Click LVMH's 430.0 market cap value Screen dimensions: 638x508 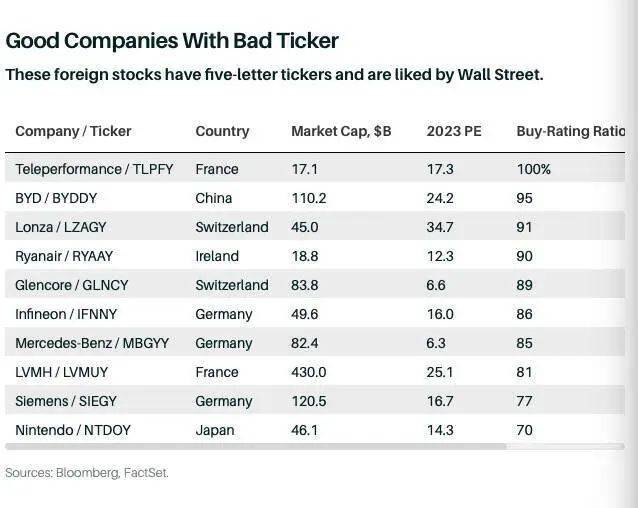pos(308,372)
